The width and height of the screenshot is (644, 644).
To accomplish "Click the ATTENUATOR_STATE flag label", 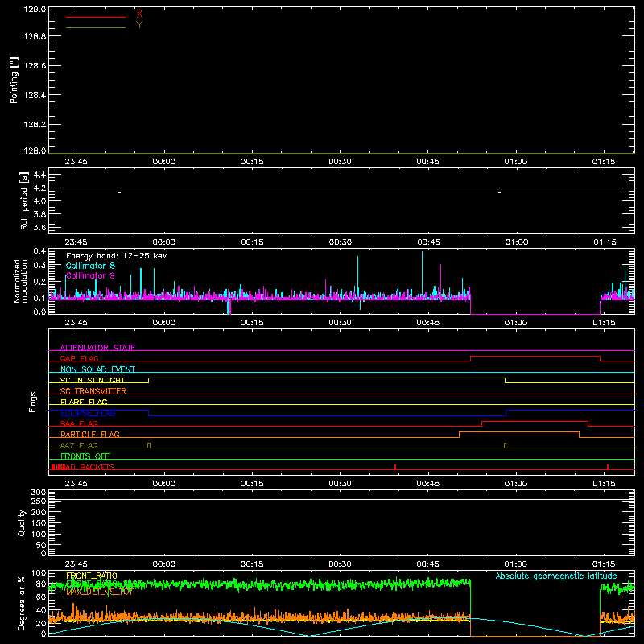I will [97, 348].
